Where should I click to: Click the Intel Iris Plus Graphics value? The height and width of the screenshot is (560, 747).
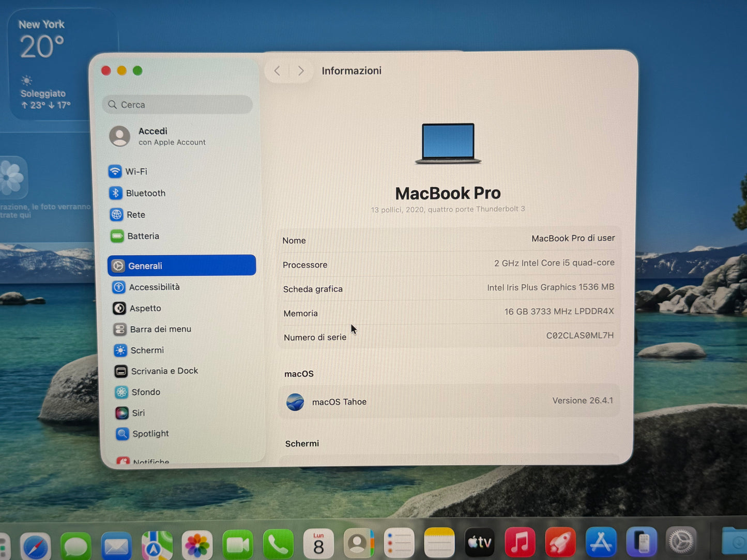(551, 287)
